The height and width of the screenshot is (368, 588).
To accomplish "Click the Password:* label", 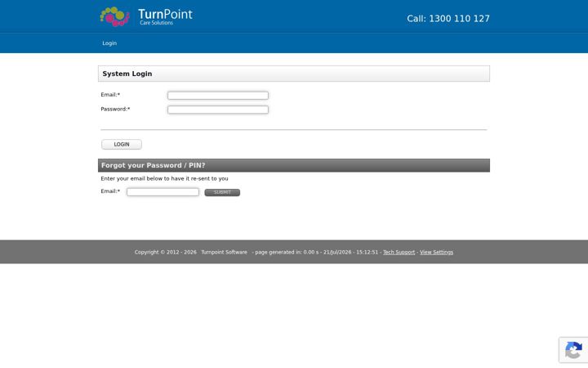I will 115,109.
